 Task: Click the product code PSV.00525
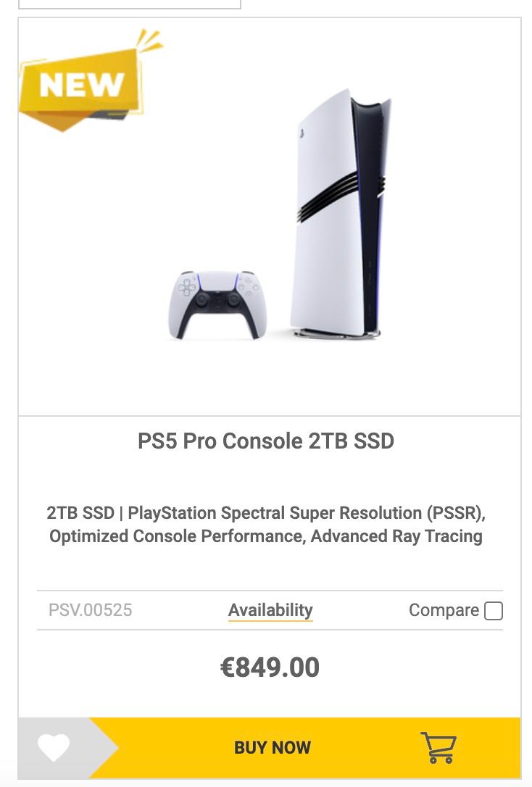pyautogui.click(x=91, y=610)
